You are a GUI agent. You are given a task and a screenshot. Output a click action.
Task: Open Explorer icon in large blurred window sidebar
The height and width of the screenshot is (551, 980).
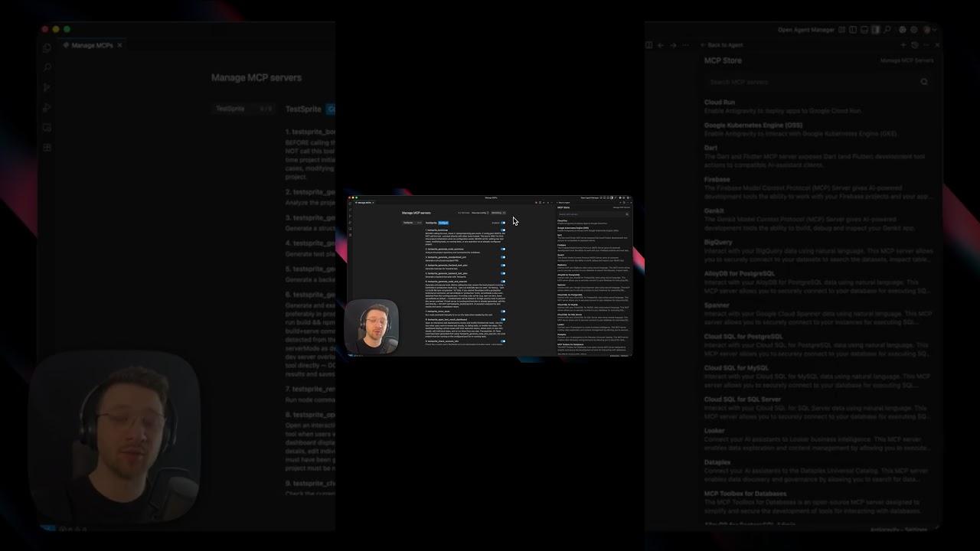47,48
